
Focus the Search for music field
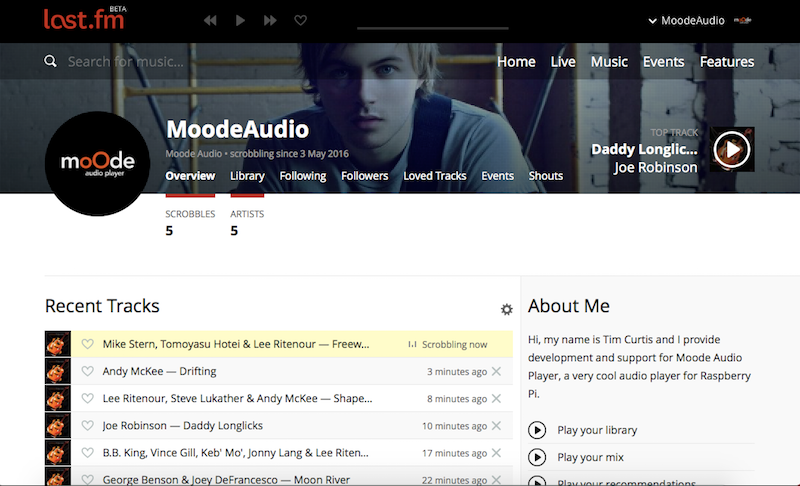(x=126, y=62)
